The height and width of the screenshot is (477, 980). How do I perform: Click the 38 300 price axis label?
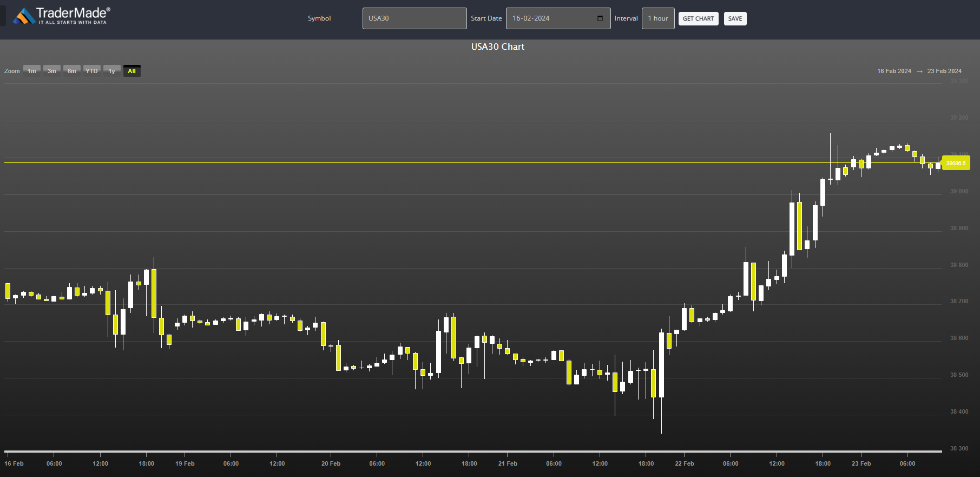(959, 448)
